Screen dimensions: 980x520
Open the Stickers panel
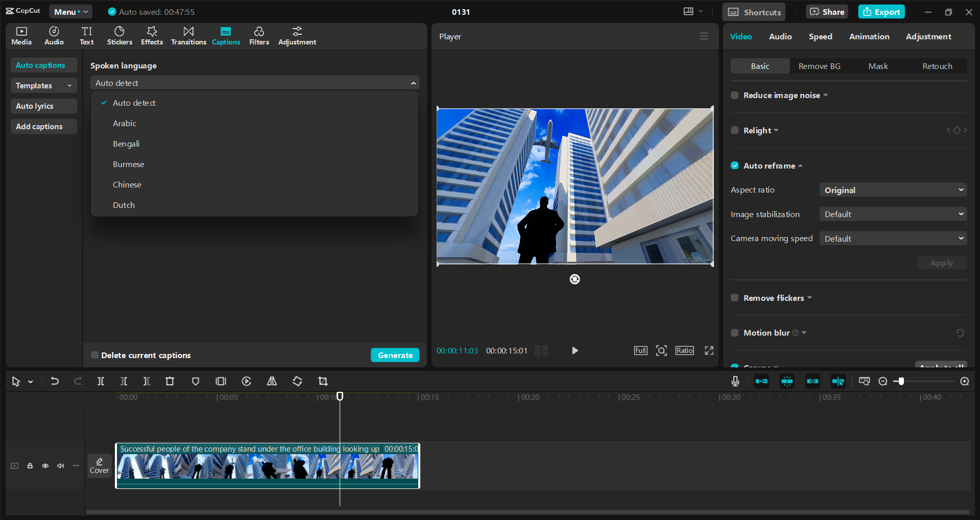[119, 36]
